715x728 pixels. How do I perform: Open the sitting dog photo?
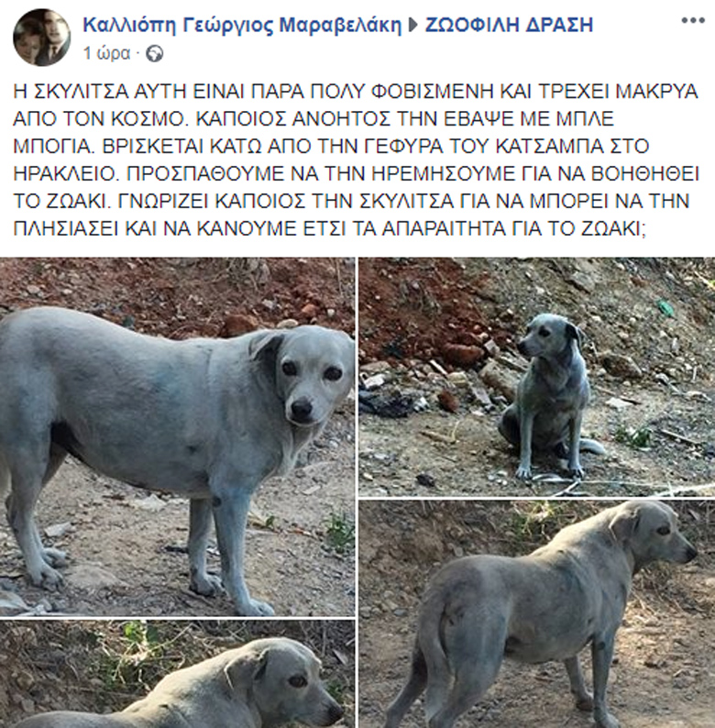click(537, 377)
